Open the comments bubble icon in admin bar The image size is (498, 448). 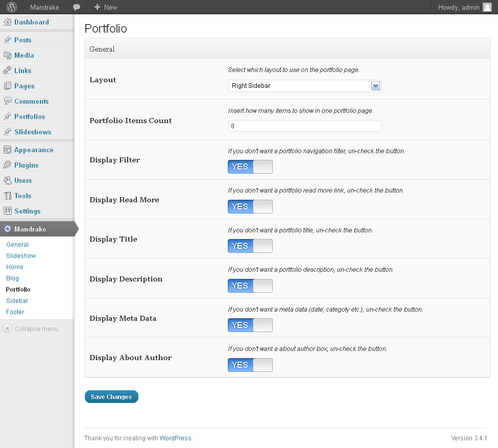(x=77, y=7)
